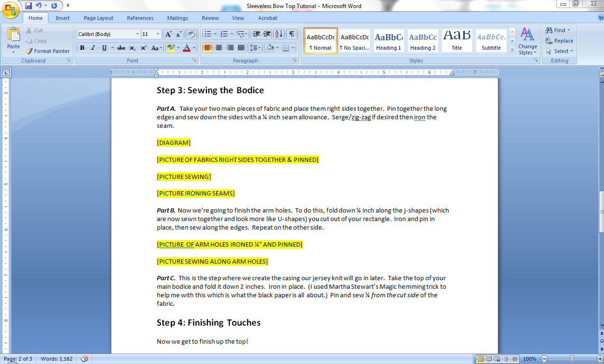The height and width of the screenshot is (364, 604).
Task: Switch to the Mailings ribbon tab
Action: (177, 18)
